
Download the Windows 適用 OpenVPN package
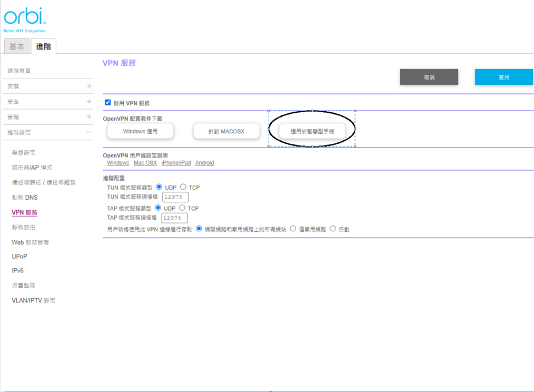pyautogui.click(x=140, y=131)
